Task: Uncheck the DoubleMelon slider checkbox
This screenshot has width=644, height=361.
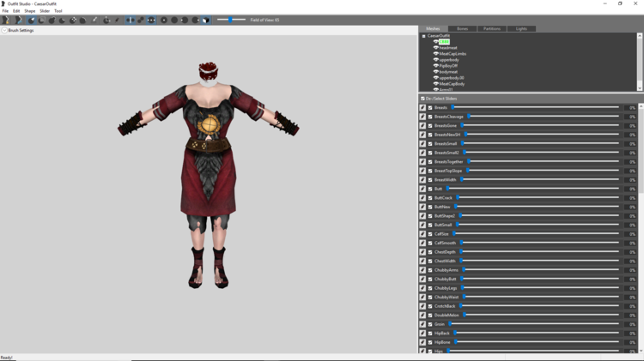Action: tap(430, 315)
